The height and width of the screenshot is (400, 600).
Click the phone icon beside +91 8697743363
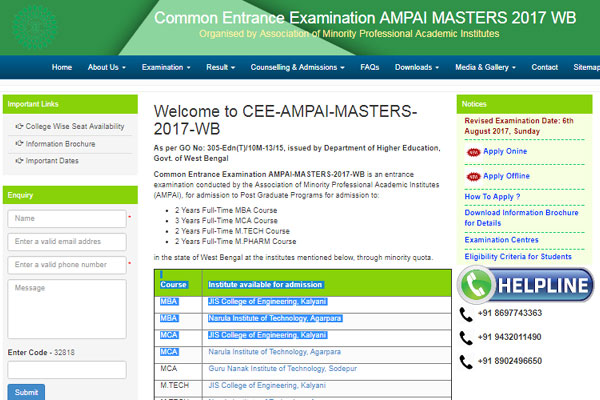point(466,314)
